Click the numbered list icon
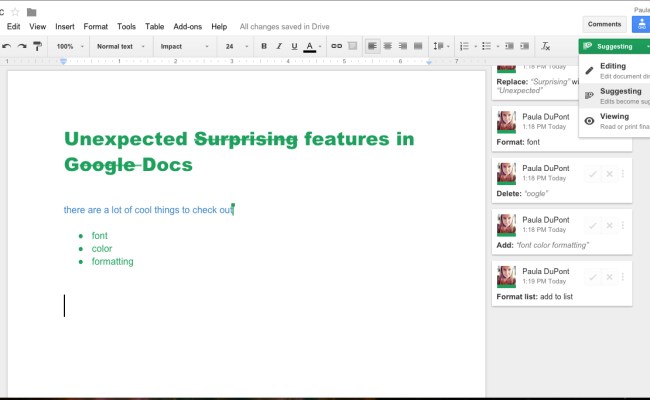The image size is (650, 400). click(x=464, y=46)
